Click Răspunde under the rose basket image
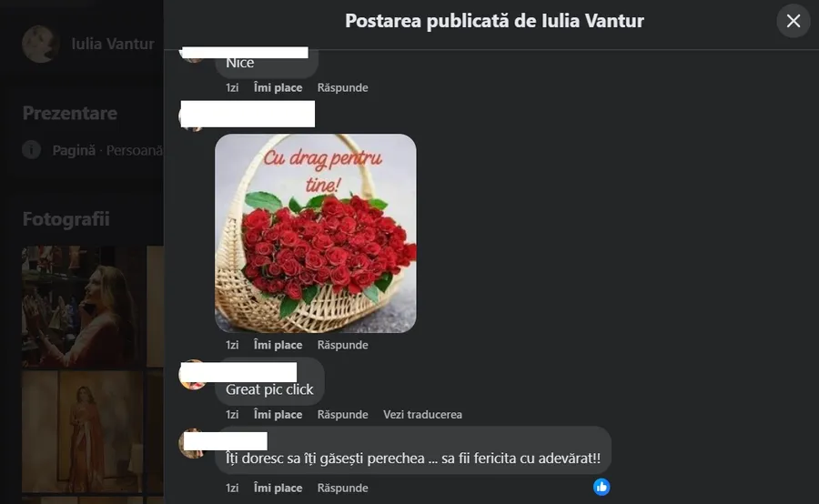The height and width of the screenshot is (504, 819). [x=343, y=345]
